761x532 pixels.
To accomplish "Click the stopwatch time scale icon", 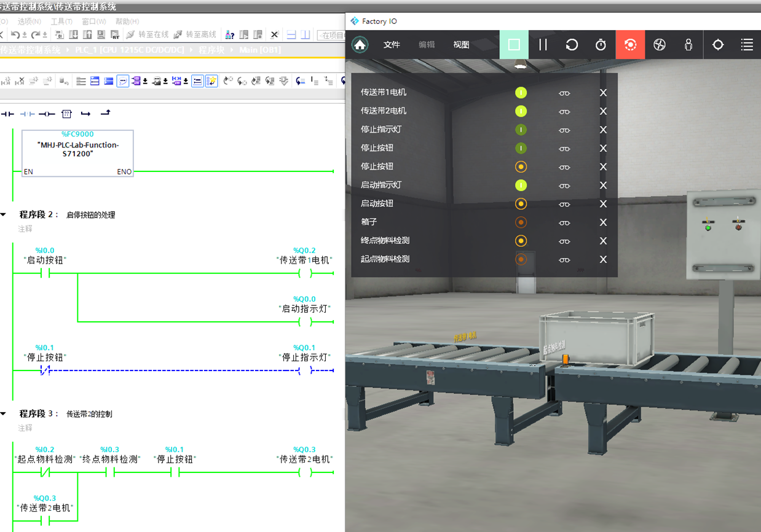I will coord(601,45).
